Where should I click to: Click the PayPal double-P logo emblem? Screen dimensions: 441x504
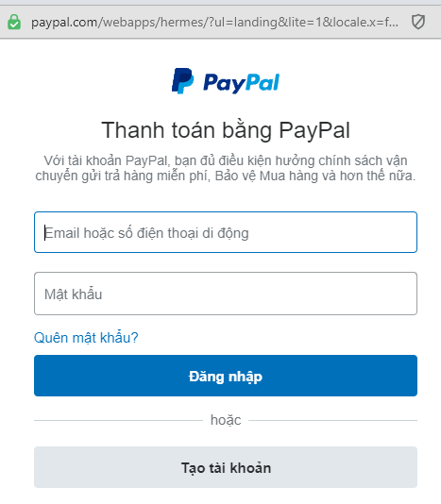pyautogui.click(x=182, y=81)
